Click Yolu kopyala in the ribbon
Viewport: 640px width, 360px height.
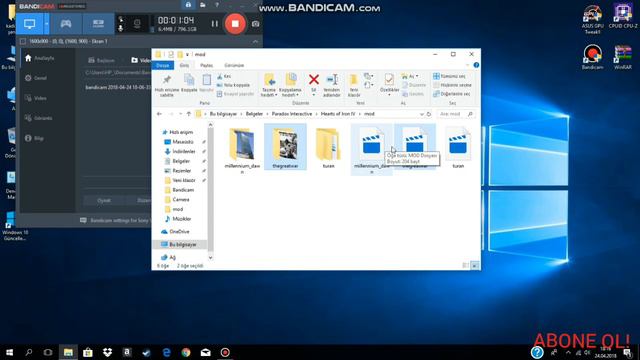click(233, 85)
